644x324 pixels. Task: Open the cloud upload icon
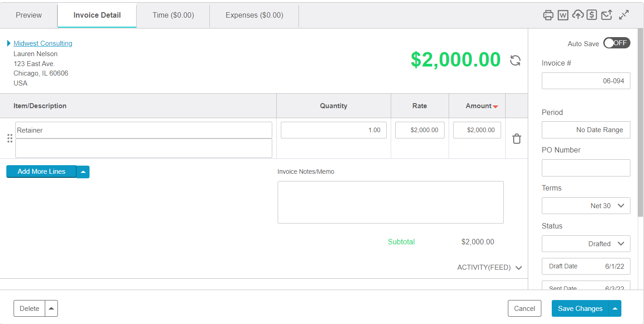coord(578,15)
